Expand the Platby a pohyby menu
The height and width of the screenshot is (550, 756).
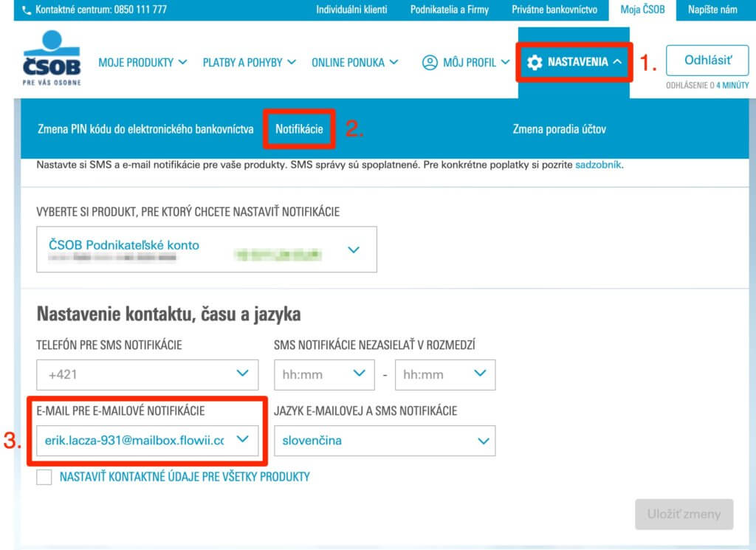[x=250, y=62]
